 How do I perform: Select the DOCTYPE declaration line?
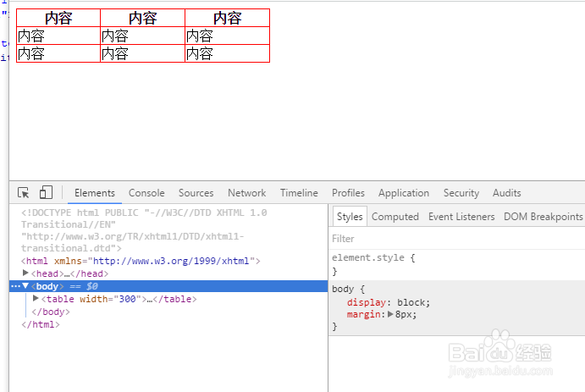[144, 230]
